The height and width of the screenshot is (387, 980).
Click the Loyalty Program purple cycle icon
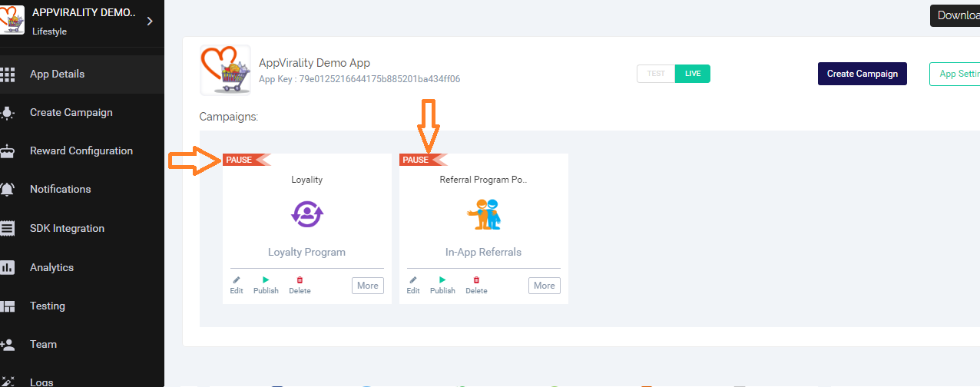[x=307, y=214]
